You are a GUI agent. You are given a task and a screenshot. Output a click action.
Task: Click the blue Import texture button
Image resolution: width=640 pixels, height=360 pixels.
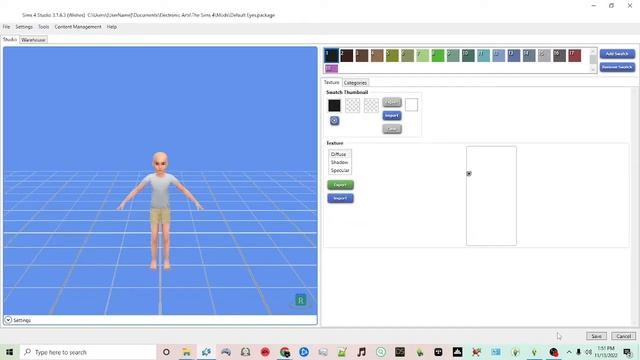click(340, 198)
